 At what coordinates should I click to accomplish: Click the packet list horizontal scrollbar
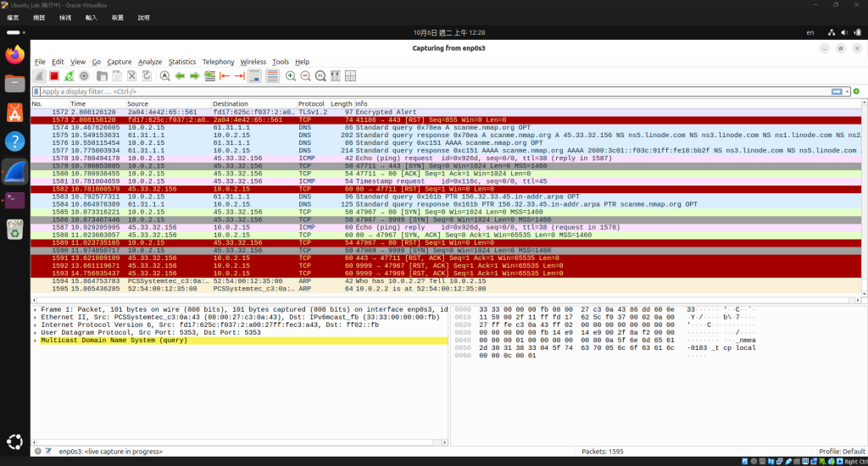446,300
